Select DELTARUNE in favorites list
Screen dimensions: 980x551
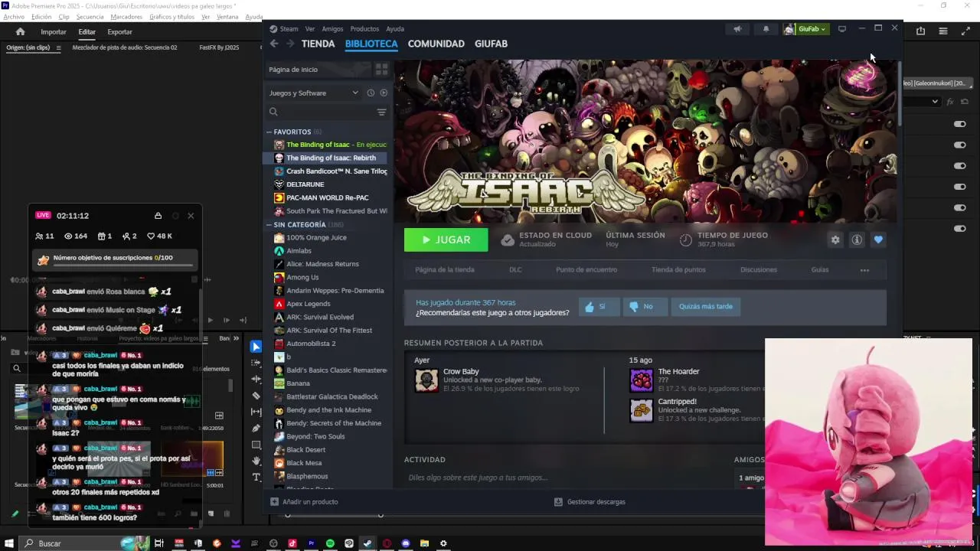pos(305,184)
